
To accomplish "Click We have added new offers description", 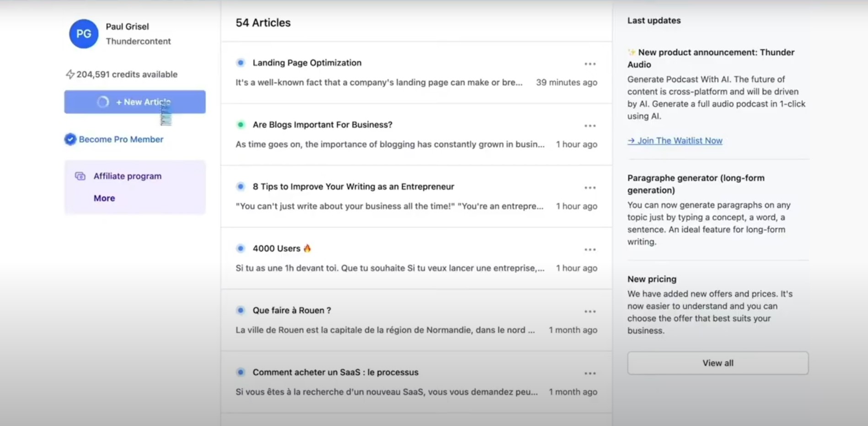I will pyautogui.click(x=710, y=312).
